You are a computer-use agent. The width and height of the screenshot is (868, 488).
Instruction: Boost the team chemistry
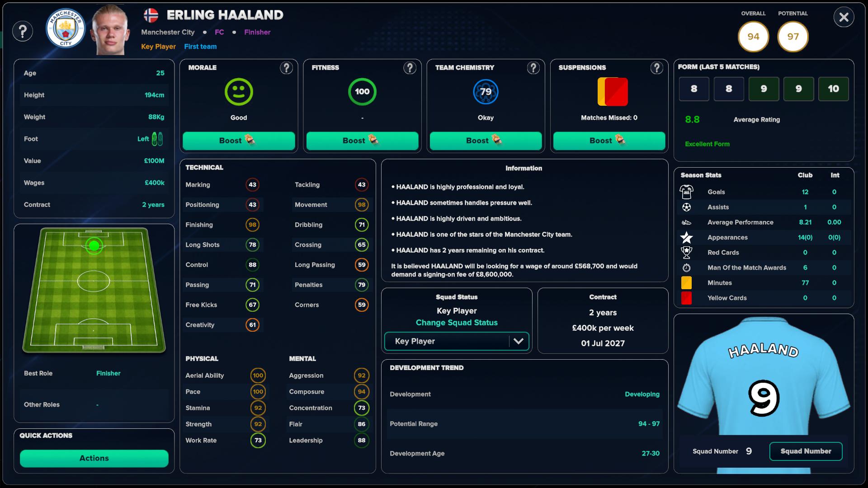click(x=486, y=141)
